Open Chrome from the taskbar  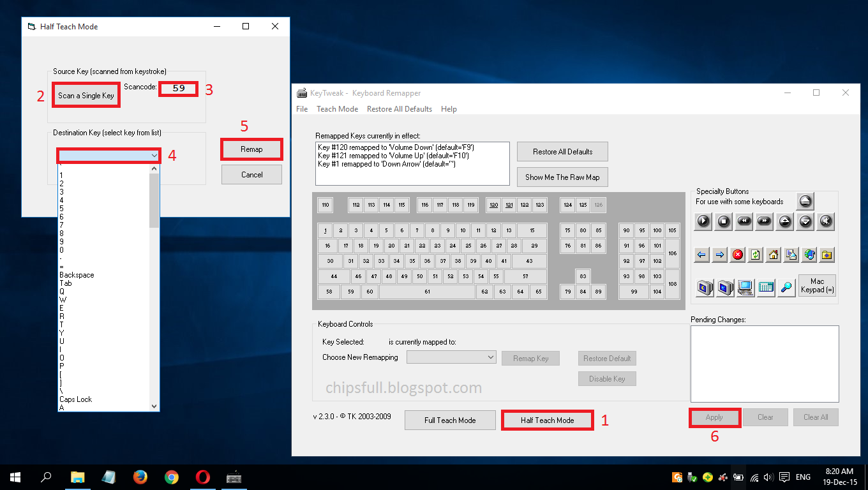click(x=172, y=477)
